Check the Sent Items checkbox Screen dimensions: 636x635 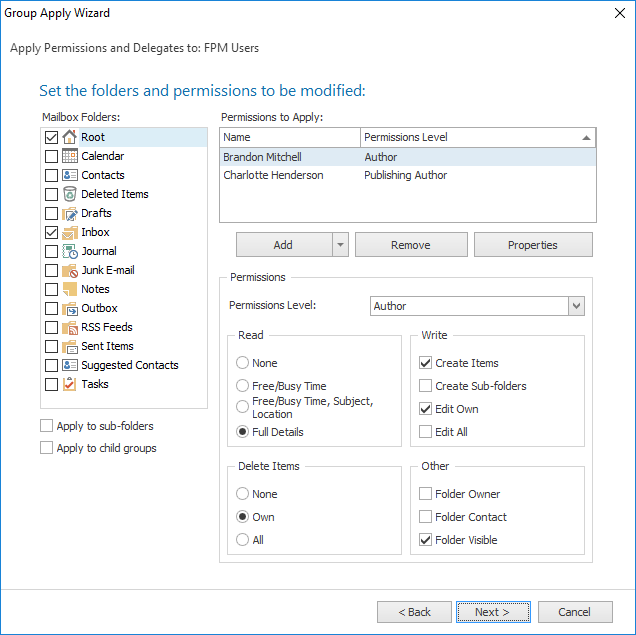(52, 347)
